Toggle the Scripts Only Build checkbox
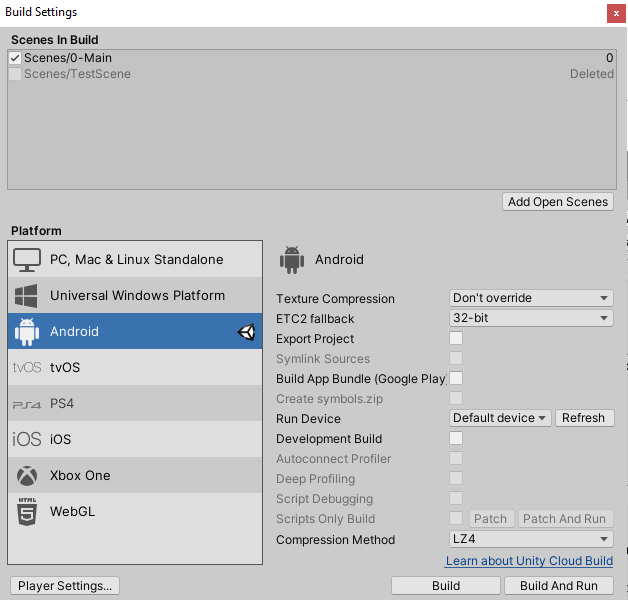The width and height of the screenshot is (628, 600). (456, 519)
